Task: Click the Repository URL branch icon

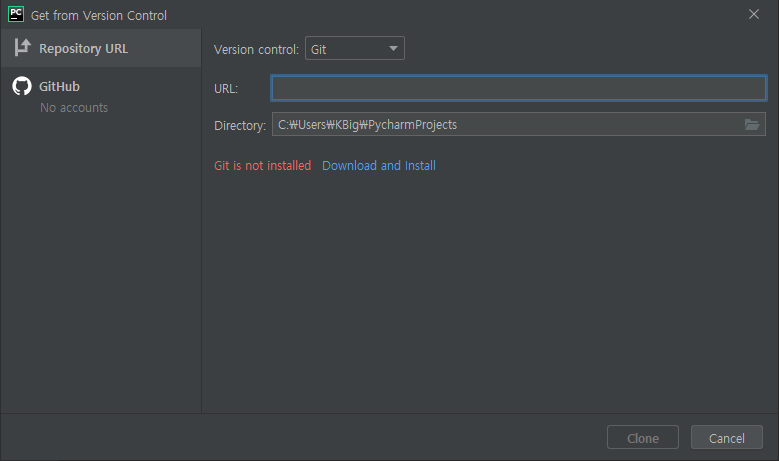Action: click(x=22, y=48)
